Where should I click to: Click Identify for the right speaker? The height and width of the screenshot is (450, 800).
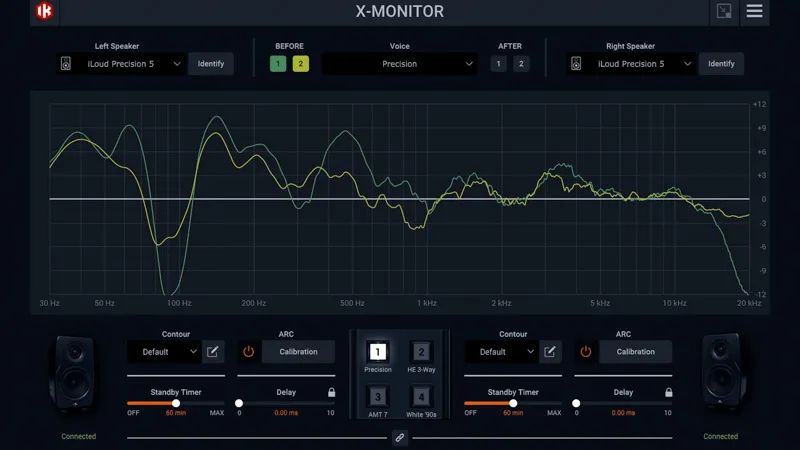721,64
